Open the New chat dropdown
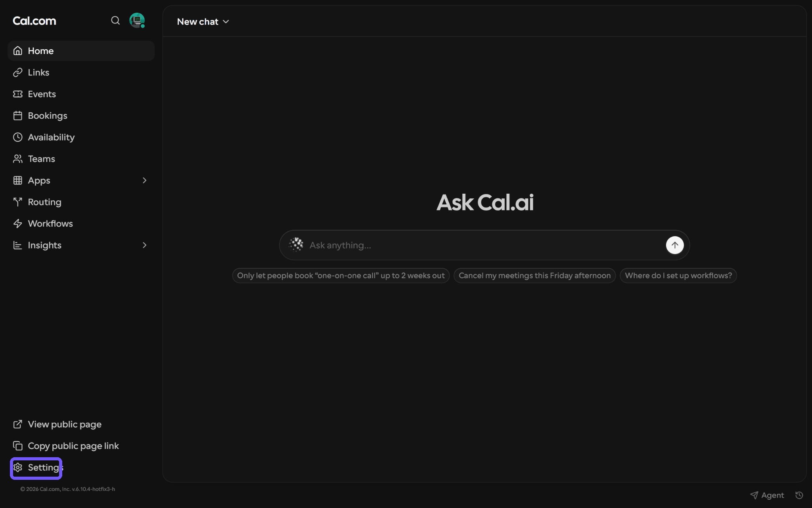 (203, 21)
